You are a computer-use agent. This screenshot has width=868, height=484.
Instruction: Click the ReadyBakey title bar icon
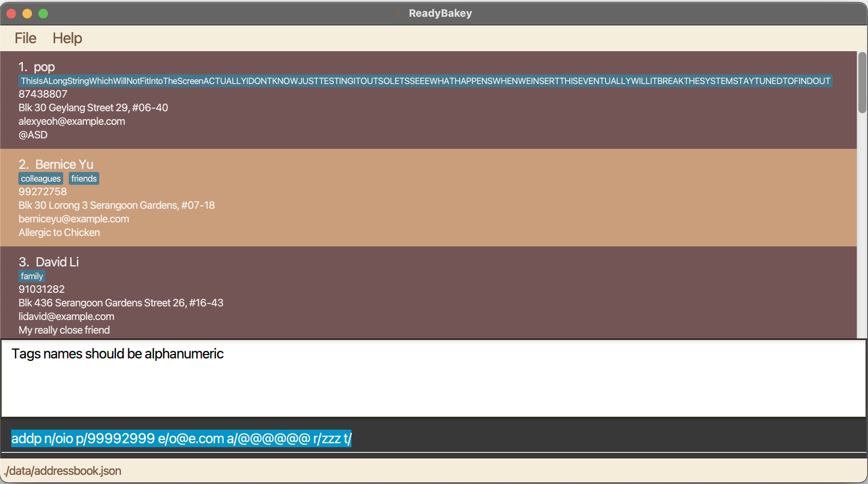398,13
